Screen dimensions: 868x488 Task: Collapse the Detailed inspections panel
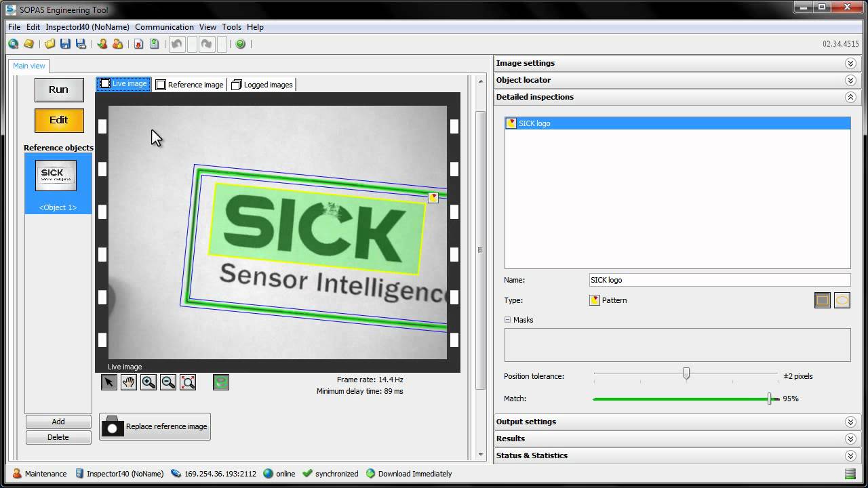tap(850, 97)
